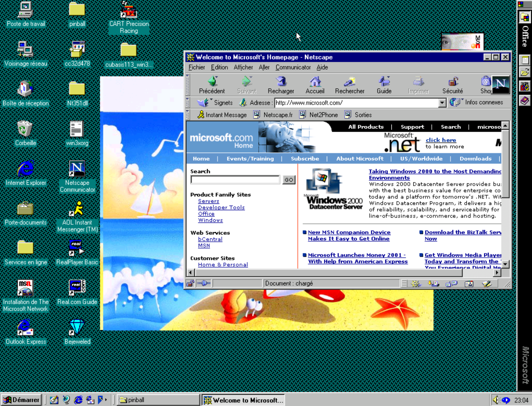Click the 'click here' .NET link
Image resolution: width=532 pixels, height=406 pixels.
point(441,140)
